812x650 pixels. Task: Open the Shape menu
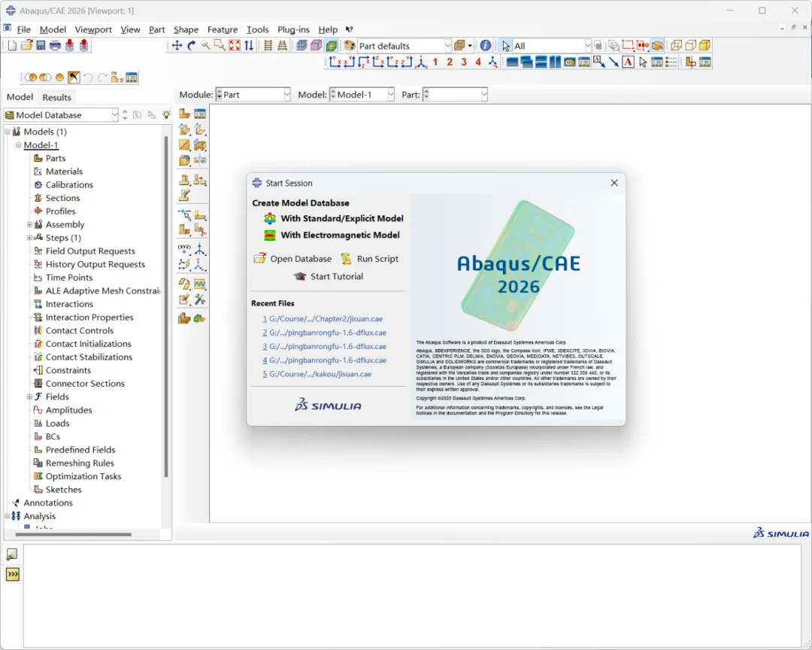coord(186,29)
